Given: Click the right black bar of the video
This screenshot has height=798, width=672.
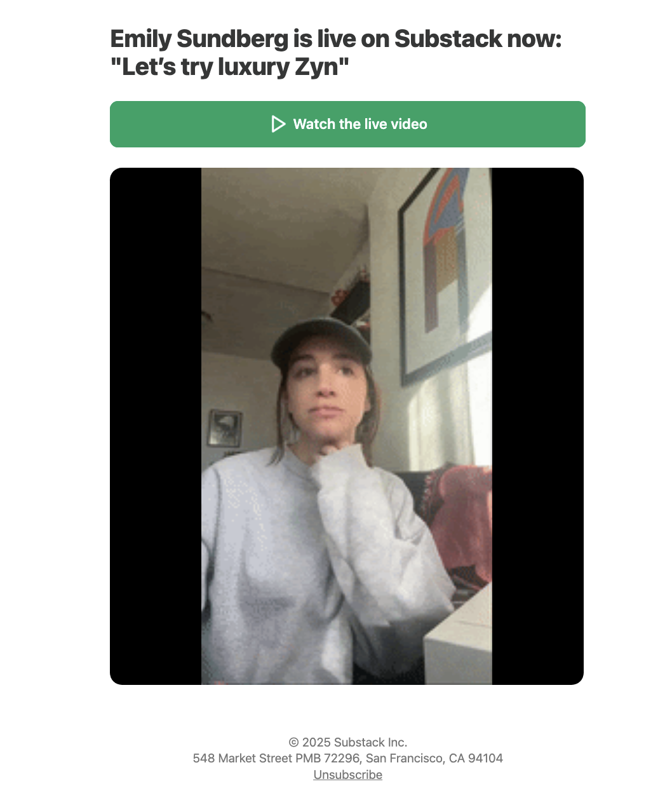Looking at the screenshot, I should 538,426.
